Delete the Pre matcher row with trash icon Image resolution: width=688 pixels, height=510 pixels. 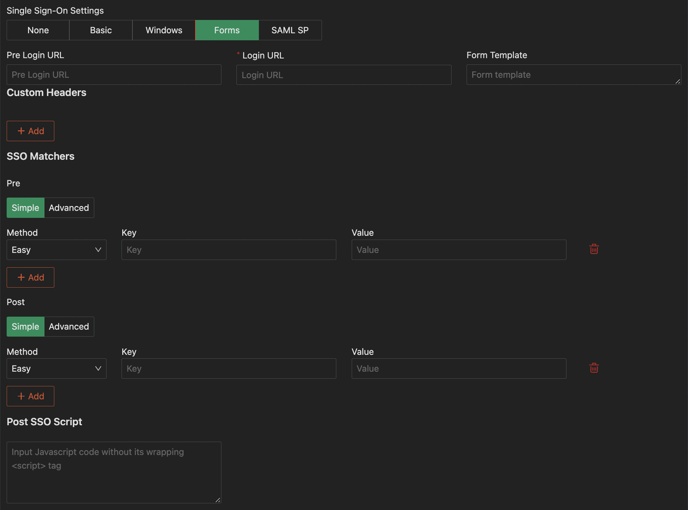coord(594,249)
